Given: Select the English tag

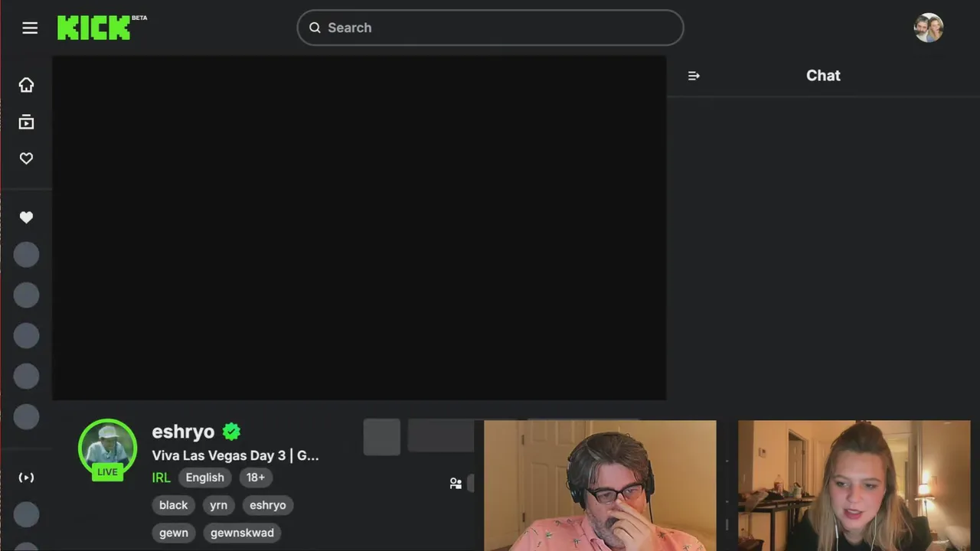Looking at the screenshot, I should [205, 478].
